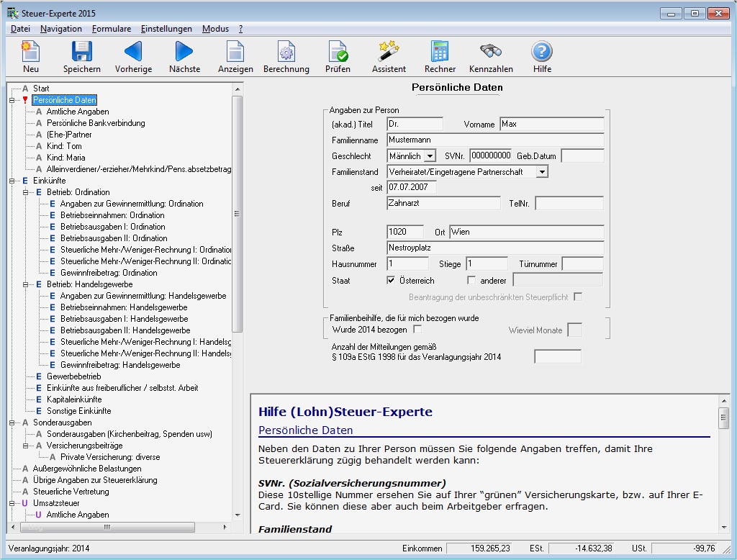Open Kapitaleinkünfte in the navigation tree
Image resolution: width=737 pixels, height=560 pixels.
pyautogui.click(x=74, y=399)
